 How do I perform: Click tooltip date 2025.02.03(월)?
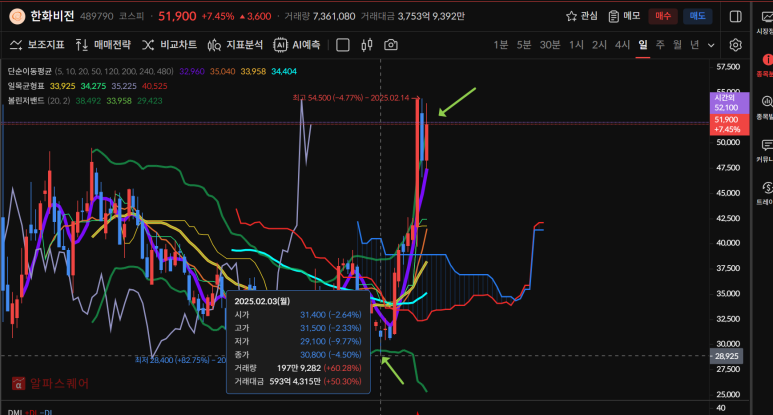(x=262, y=301)
